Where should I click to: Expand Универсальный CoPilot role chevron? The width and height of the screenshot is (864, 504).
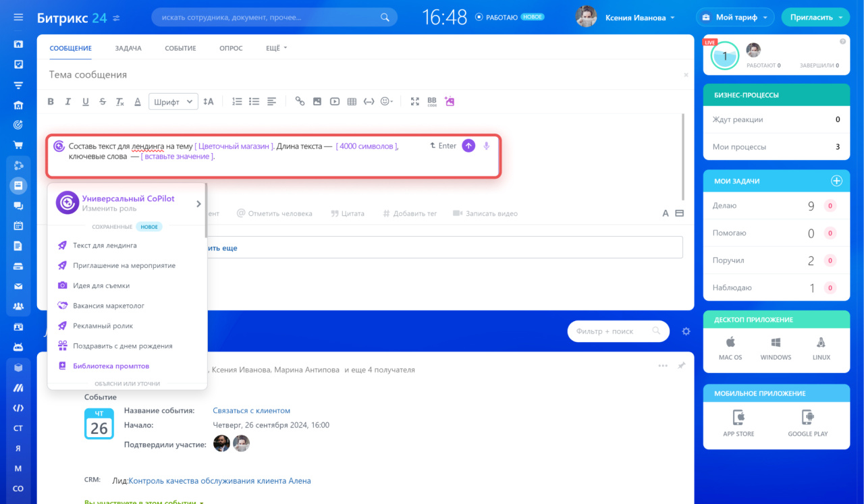point(198,203)
